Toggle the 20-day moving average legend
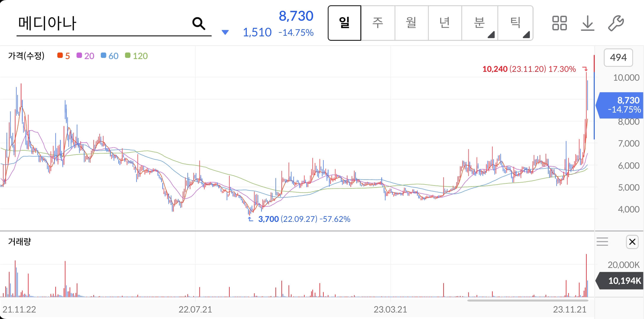This screenshot has width=644, height=319. coord(85,56)
